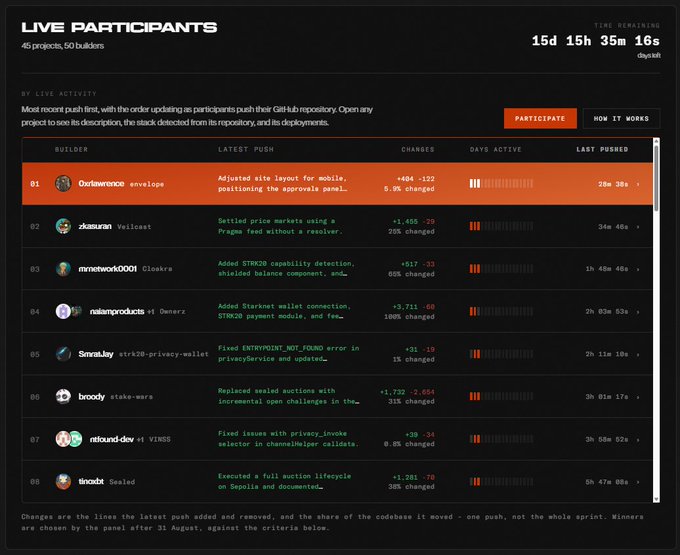Expand the tinoxbt row chevron

pos(638,482)
